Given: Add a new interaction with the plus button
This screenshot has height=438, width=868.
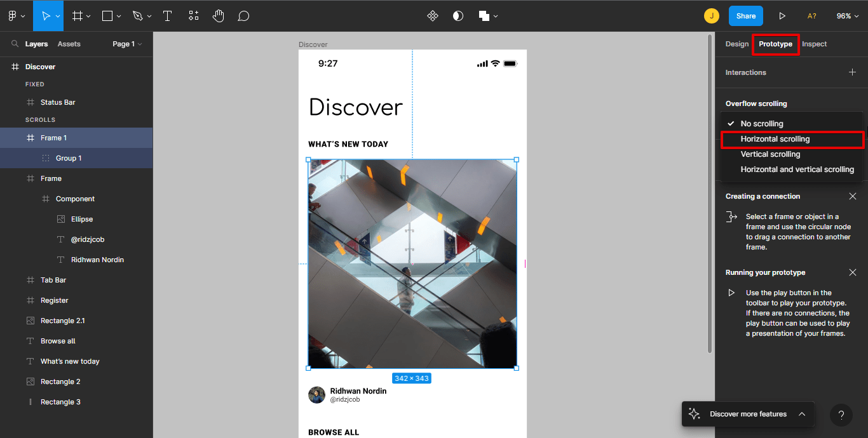Looking at the screenshot, I should pyautogui.click(x=852, y=72).
